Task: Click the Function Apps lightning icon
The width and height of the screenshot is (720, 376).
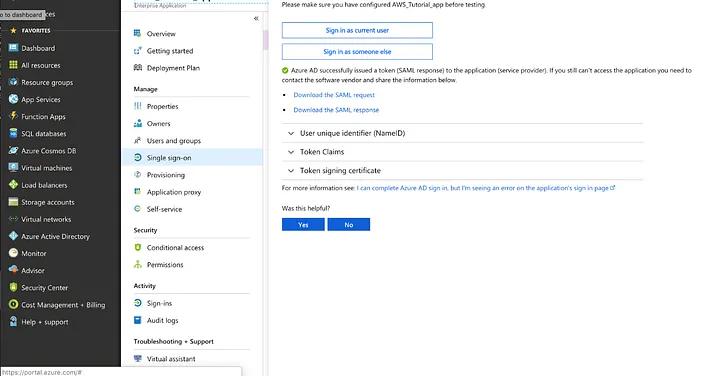Action: tap(13, 116)
